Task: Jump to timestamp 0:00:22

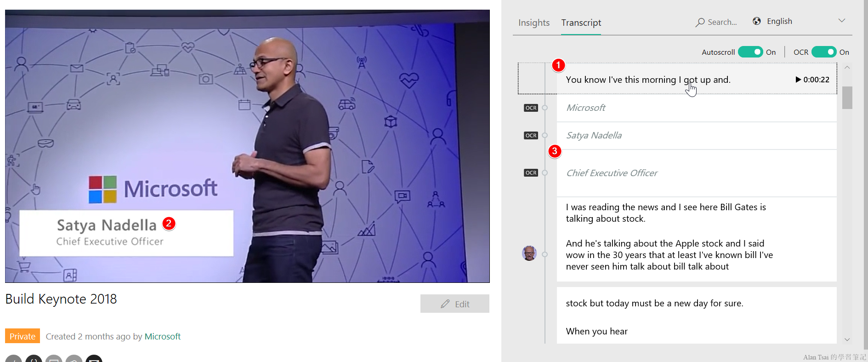Action: click(x=816, y=80)
